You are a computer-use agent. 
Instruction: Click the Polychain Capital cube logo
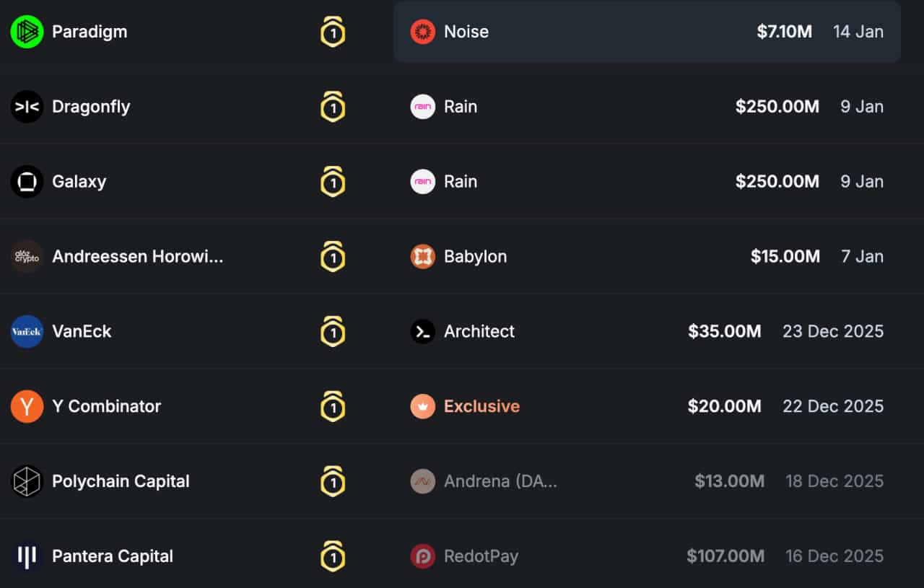click(x=27, y=481)
